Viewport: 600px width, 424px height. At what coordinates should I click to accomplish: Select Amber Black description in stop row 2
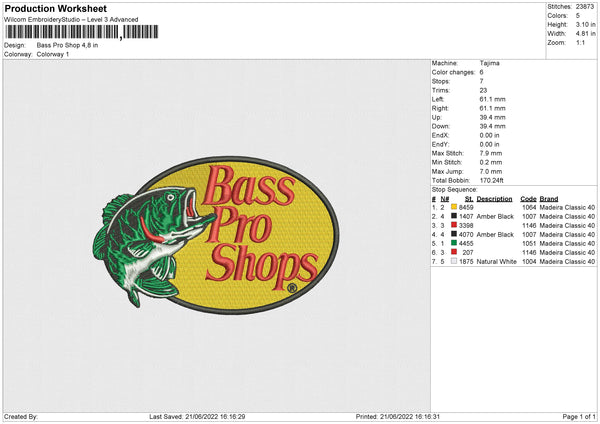(495, 217)
